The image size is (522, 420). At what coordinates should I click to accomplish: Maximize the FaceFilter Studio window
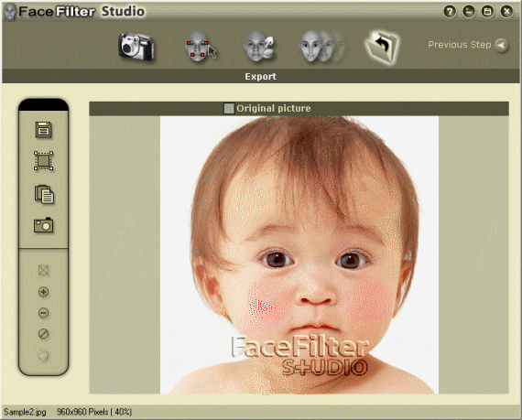(488, 12)
